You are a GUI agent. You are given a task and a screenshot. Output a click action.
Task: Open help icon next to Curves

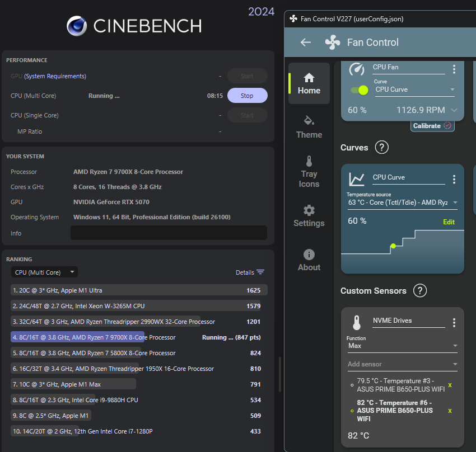pos(381,148)
